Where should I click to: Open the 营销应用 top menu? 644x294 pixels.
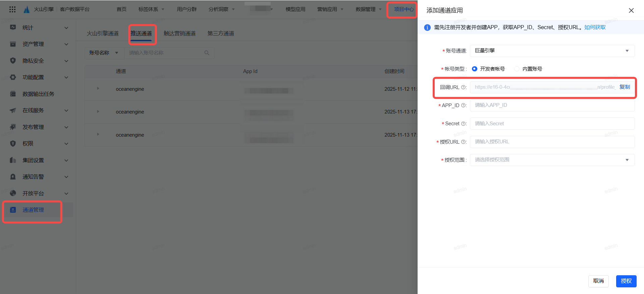click(x=330, y=9)
